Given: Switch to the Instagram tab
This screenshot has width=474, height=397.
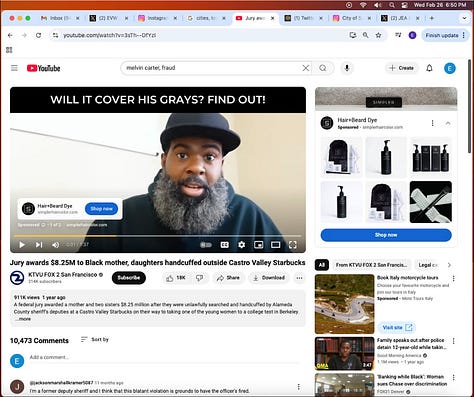Looking at the screenshot, I should 157,18.
